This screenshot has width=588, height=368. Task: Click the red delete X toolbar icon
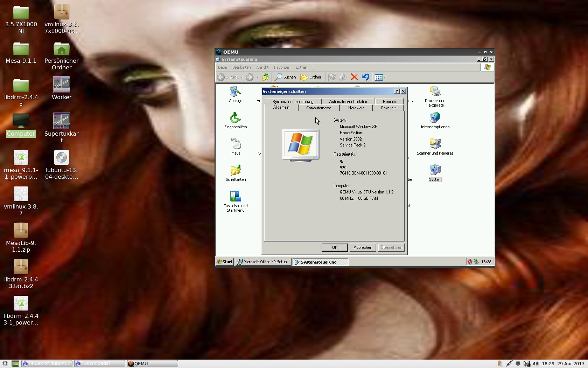point(354,77)
